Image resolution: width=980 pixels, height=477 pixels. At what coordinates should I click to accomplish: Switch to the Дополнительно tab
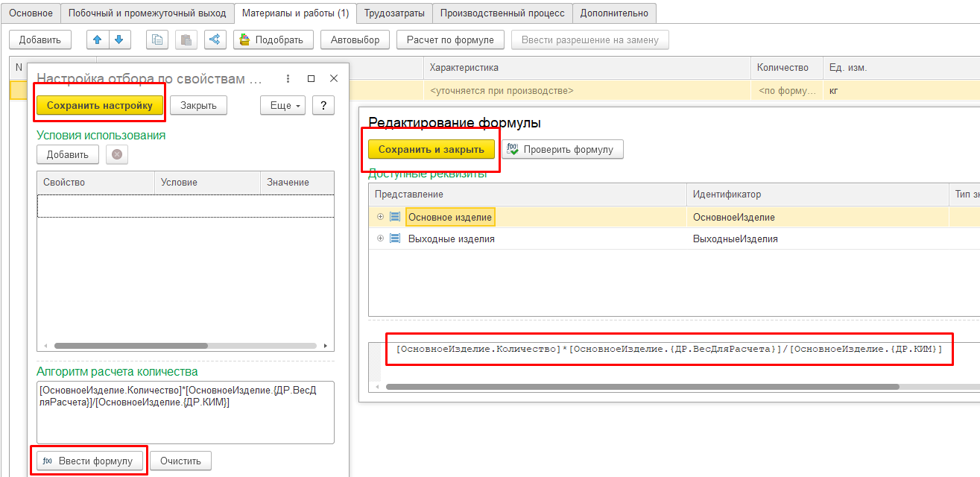(615, 13)
